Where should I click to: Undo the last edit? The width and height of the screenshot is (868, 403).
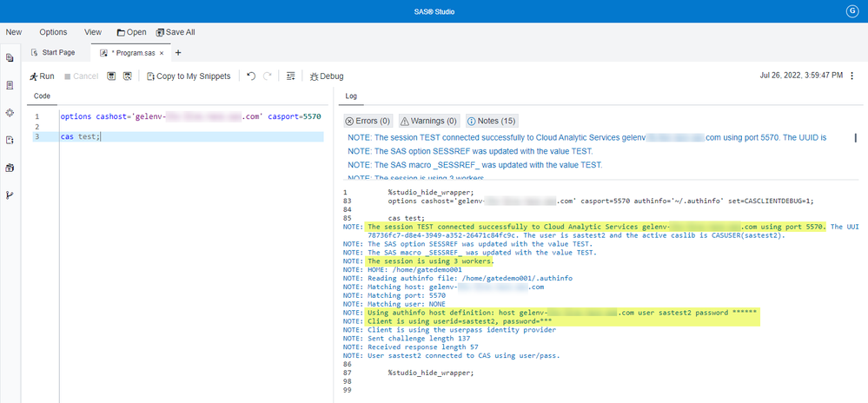click(x=251, y=76)
